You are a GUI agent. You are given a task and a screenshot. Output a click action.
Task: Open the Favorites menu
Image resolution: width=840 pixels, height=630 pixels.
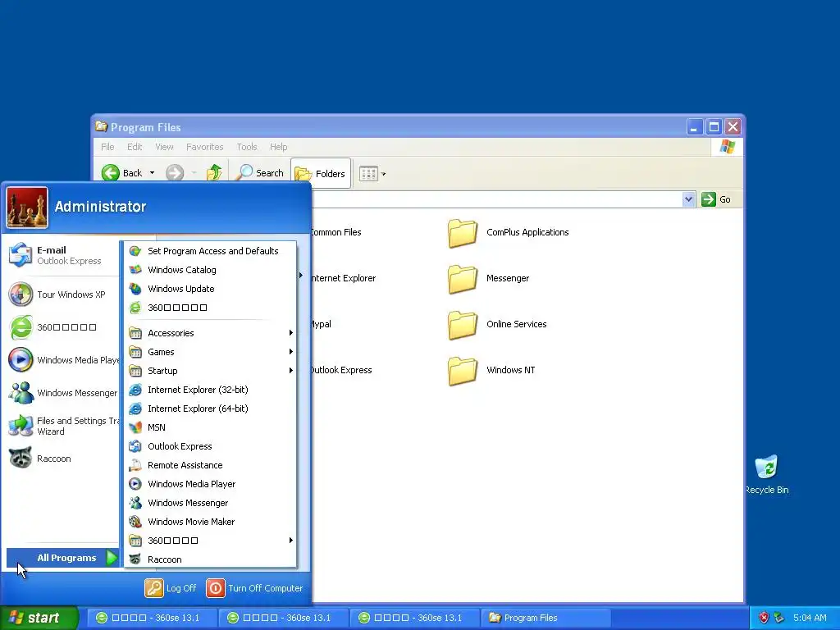pyautogui.click(x=204, y=147)
